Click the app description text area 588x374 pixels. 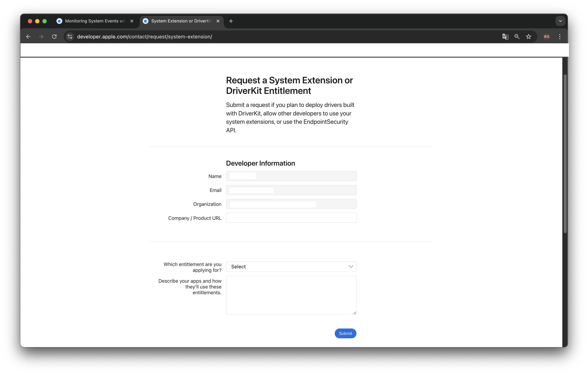coord(291,295)
